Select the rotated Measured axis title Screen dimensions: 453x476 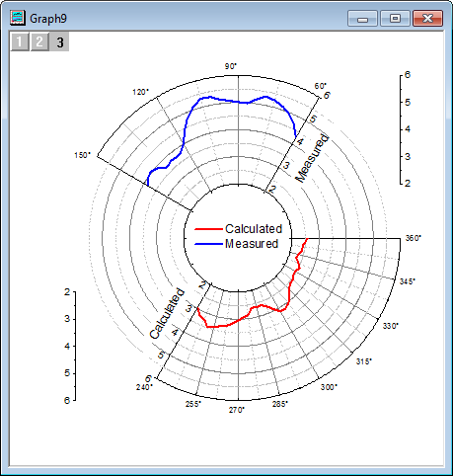(x=312, y=158)
